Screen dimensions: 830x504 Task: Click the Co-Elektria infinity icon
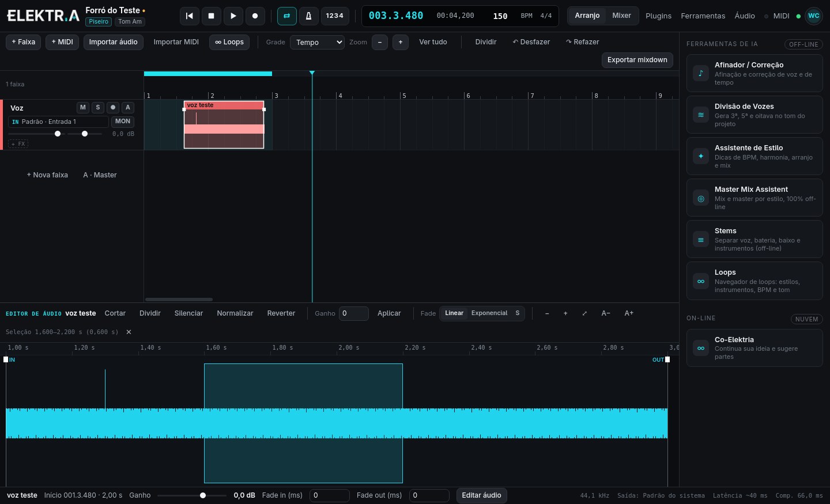(701, 348)
